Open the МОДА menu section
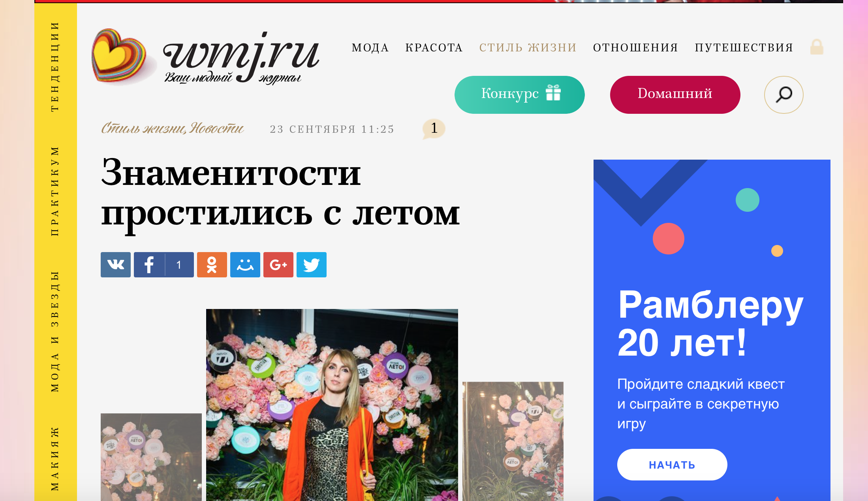This screenshot has width=868, height=501. tap(370, 48)
